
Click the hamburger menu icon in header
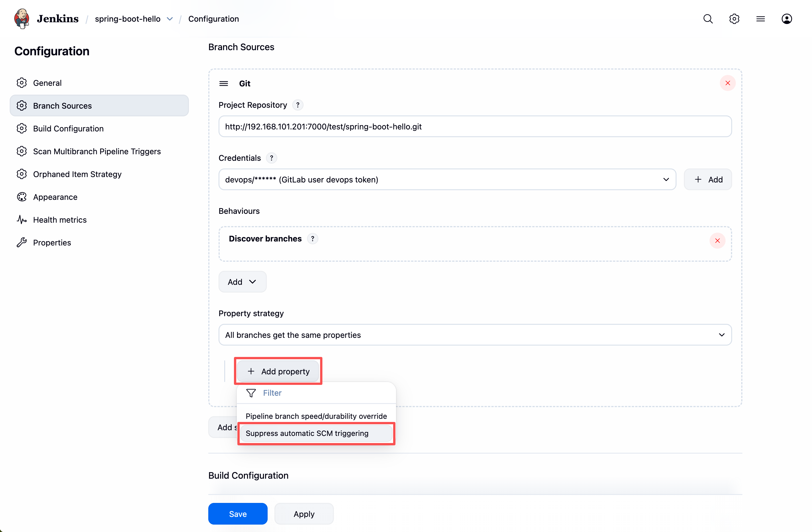[x=760, y=19]
